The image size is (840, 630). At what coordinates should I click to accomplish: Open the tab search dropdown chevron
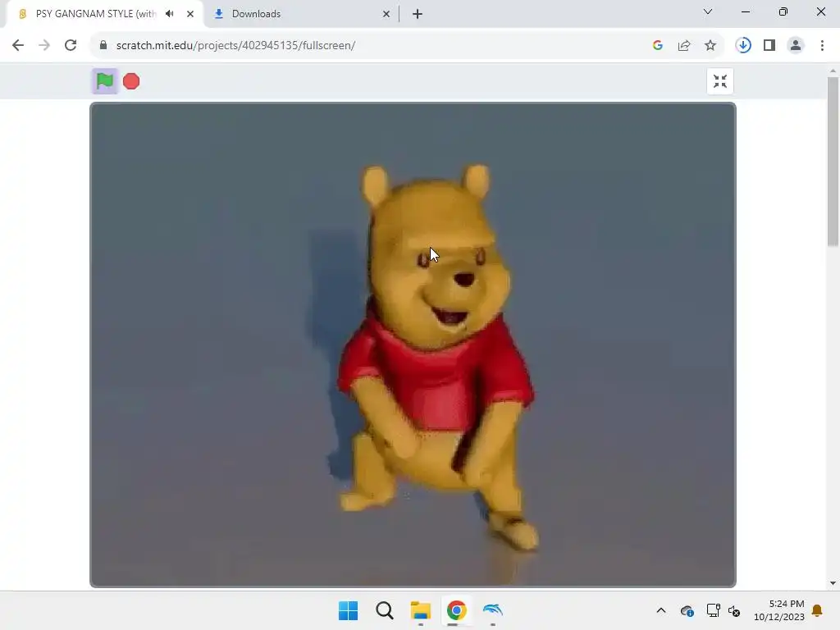[708, 11]
